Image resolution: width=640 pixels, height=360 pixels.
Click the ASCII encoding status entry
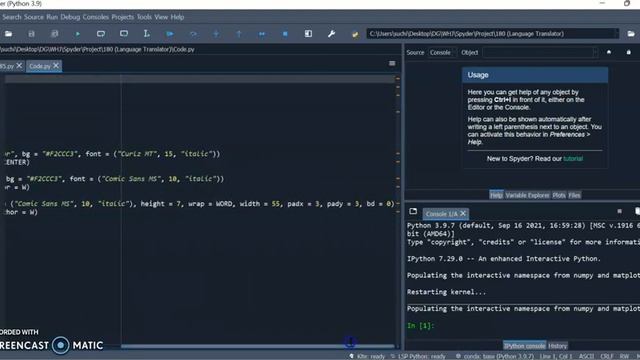coord(586,356)
